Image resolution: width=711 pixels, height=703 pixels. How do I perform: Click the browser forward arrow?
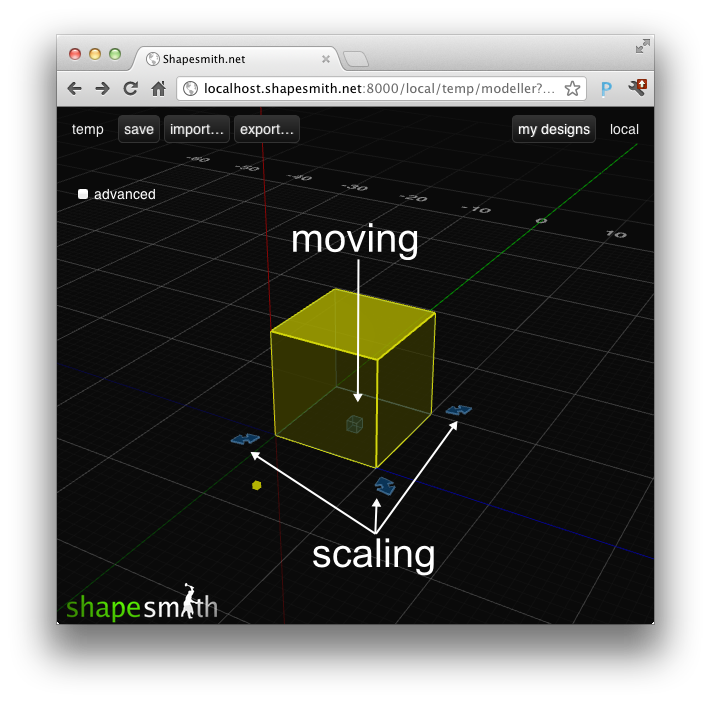tap(102, 89)
